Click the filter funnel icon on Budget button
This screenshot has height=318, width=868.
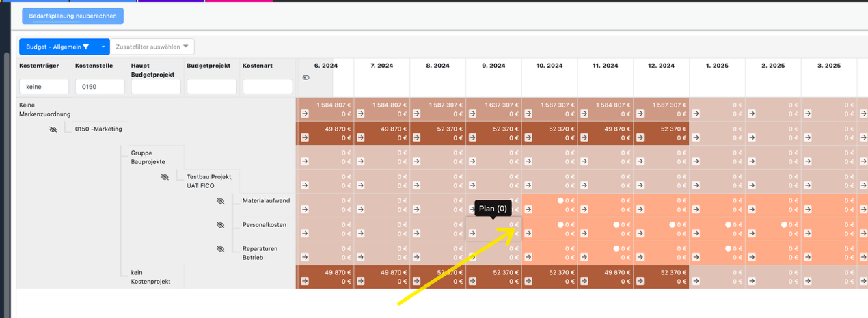pos(86,47)
